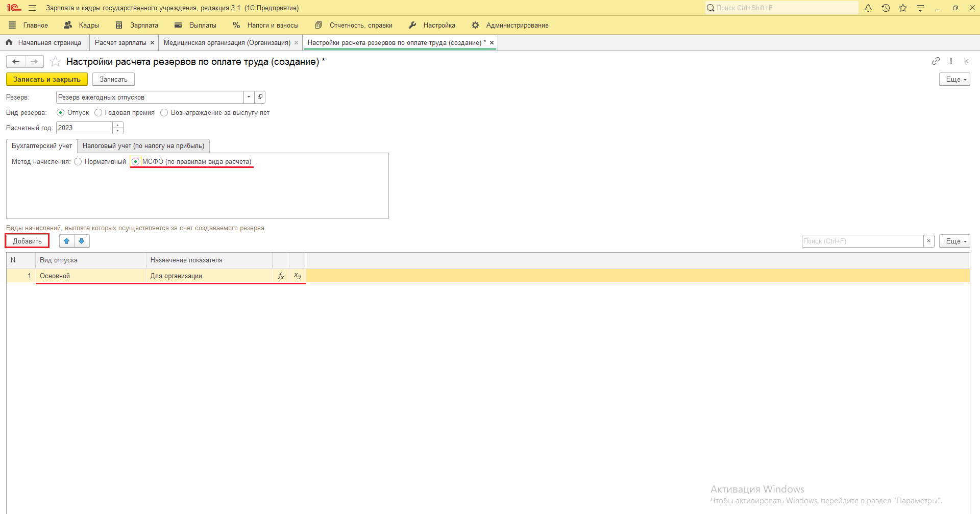Screen dimensions: 980x514
Task: Switch to Налоговый учет tab
Action: (x=143, y=146)
